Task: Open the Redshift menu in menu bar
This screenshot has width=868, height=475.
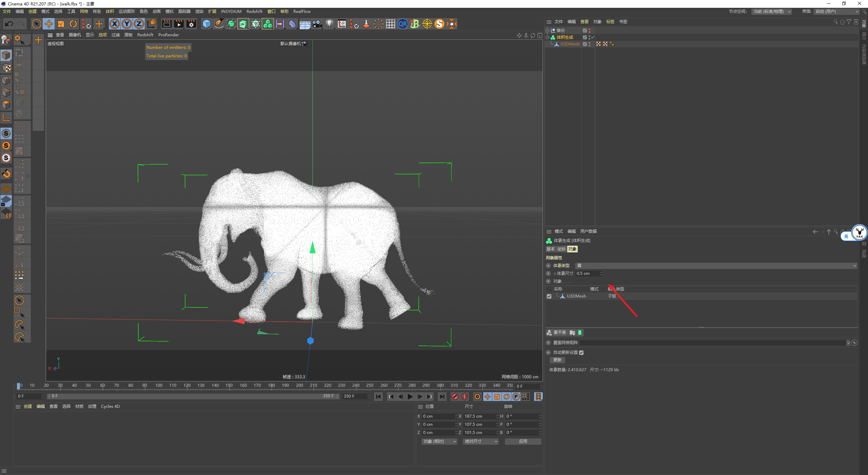Action: 254,11
